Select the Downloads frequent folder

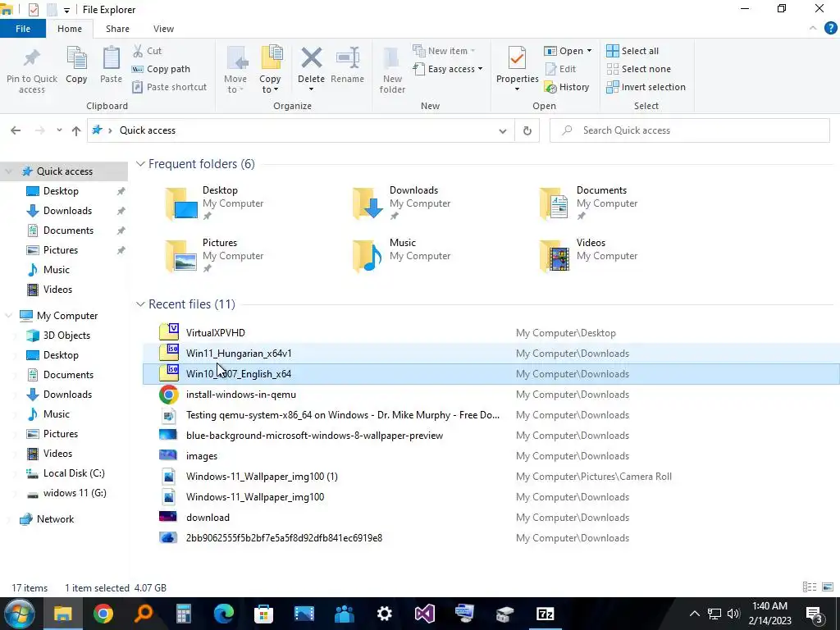[x=402, y=203]
